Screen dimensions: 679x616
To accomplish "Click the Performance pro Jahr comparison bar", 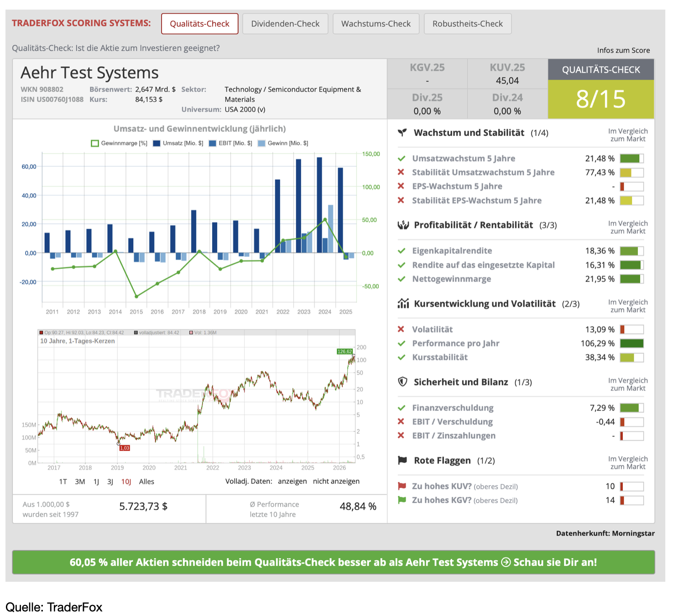I will click(632, 344).
